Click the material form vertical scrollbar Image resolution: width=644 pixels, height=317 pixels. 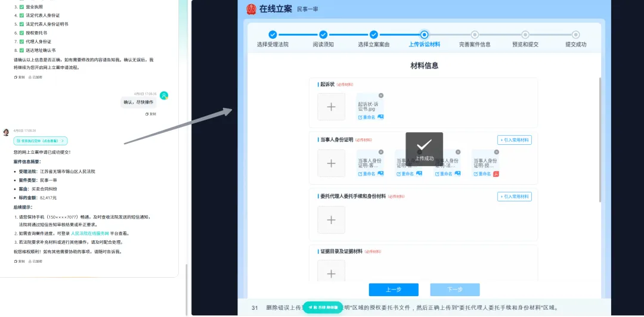600,139
